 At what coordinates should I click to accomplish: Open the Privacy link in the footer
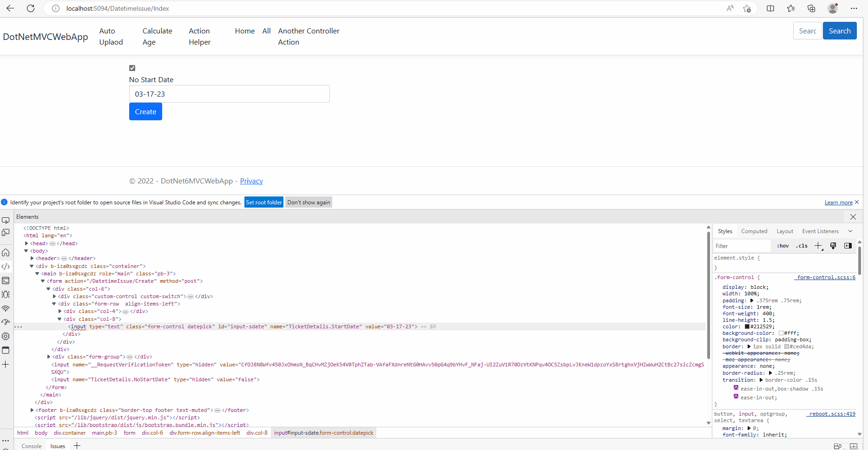[251, 181]
